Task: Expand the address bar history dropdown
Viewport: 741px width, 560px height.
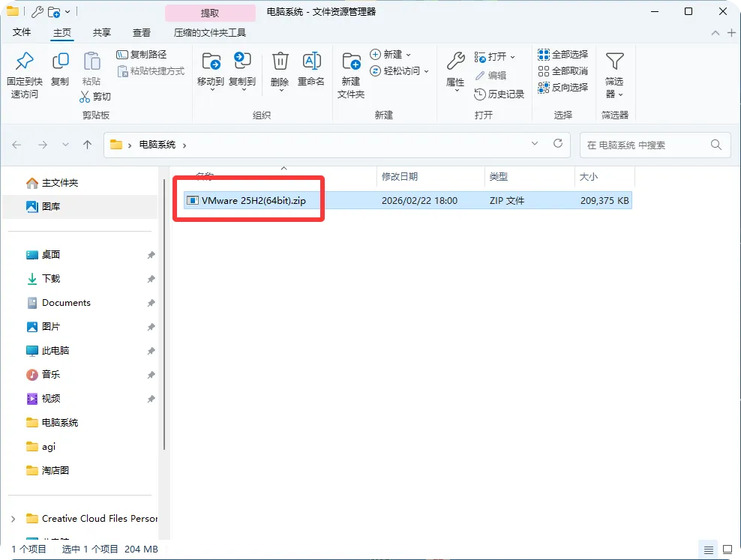Action: (x=535, y=143)
